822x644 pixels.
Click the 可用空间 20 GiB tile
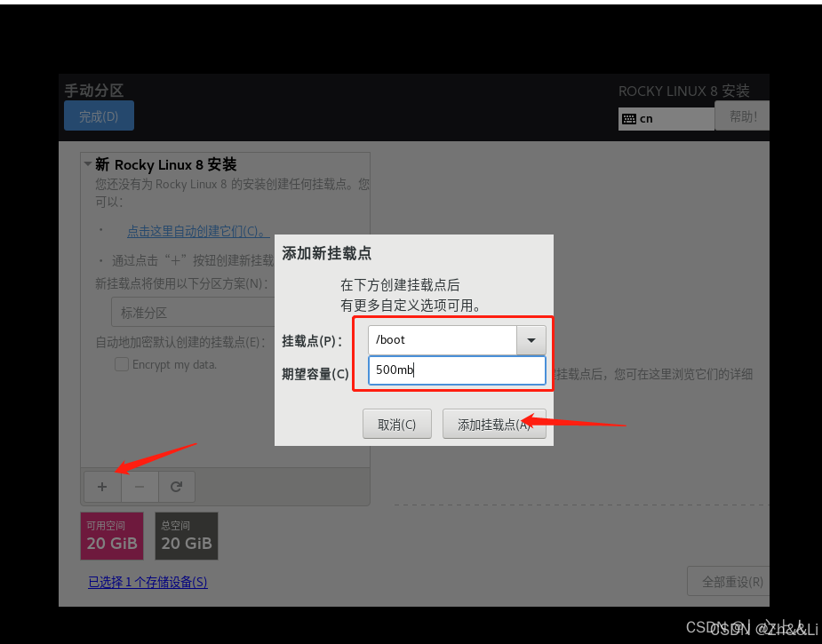(x=112, y=536)
